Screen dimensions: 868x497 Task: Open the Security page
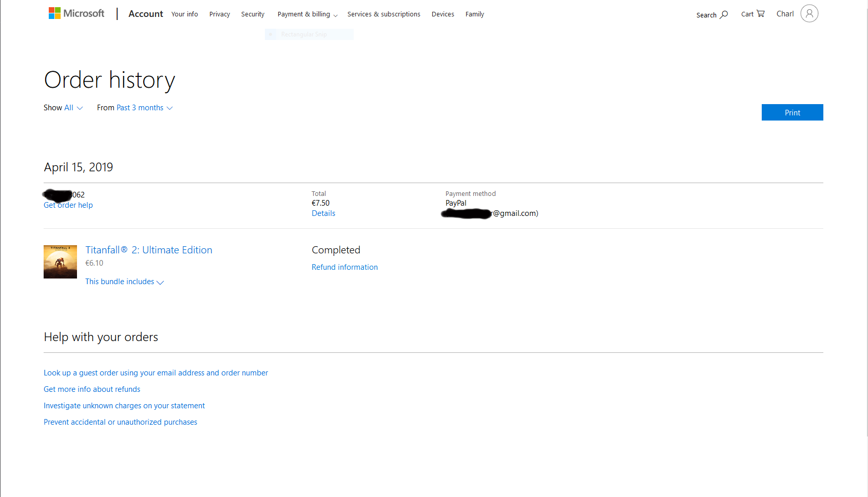click(253, 14)
